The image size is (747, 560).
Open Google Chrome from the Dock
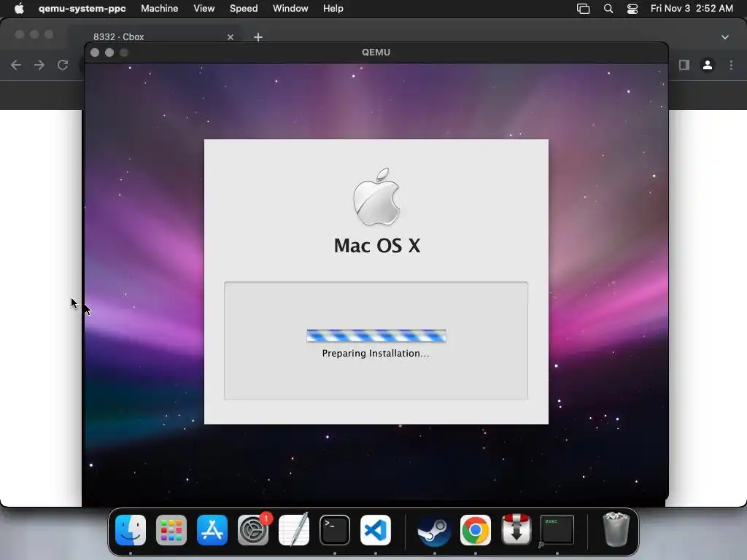(x=476, y=530)
